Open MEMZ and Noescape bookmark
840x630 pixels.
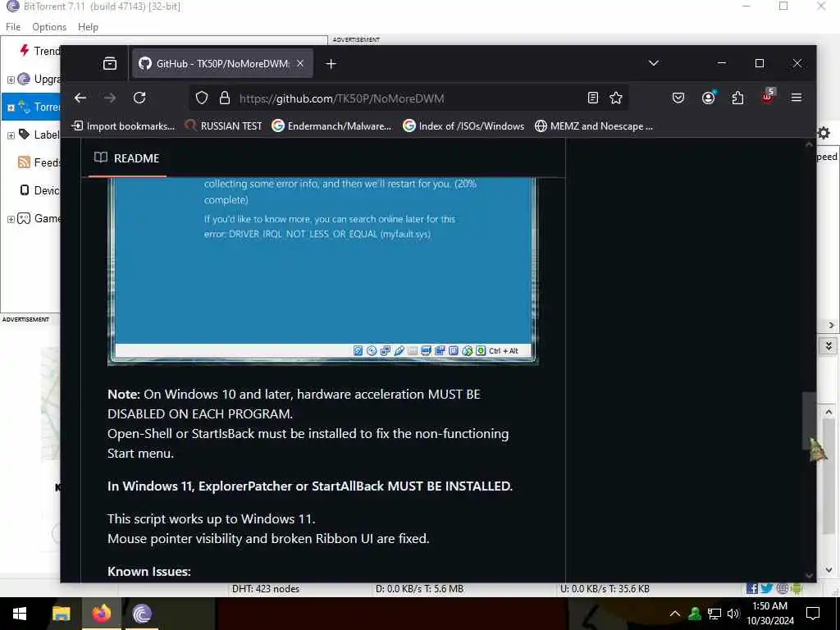[x=594, y=126]
